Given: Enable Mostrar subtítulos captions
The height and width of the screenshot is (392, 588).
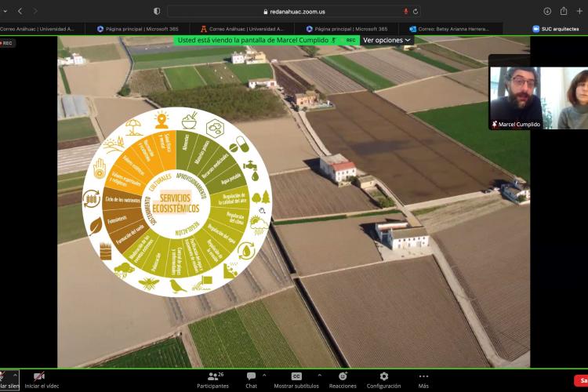Looking at the screenshot, I should 296,380.
